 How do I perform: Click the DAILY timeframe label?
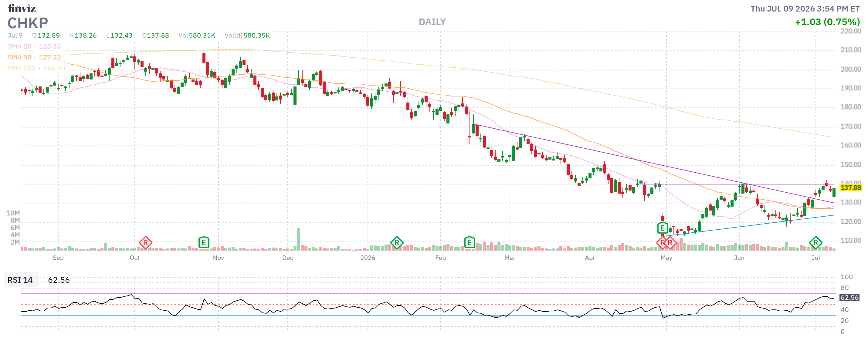(432, 22)
